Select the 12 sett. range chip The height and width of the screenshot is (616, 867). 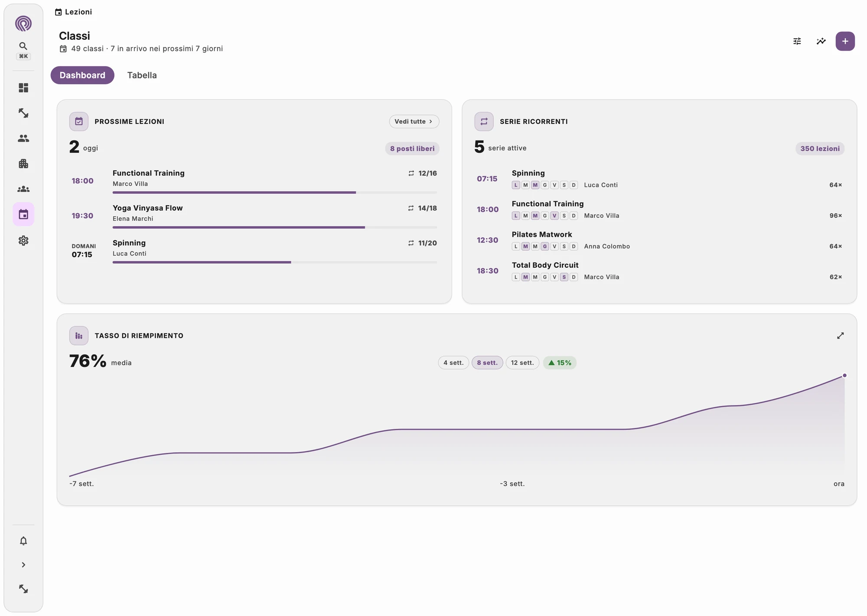click(522, 363)
